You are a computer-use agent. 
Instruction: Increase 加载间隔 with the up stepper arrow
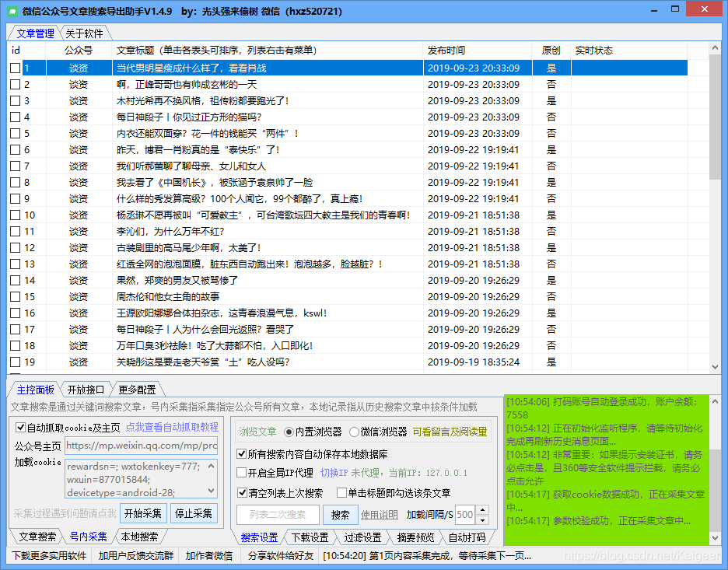click(482, 509)
